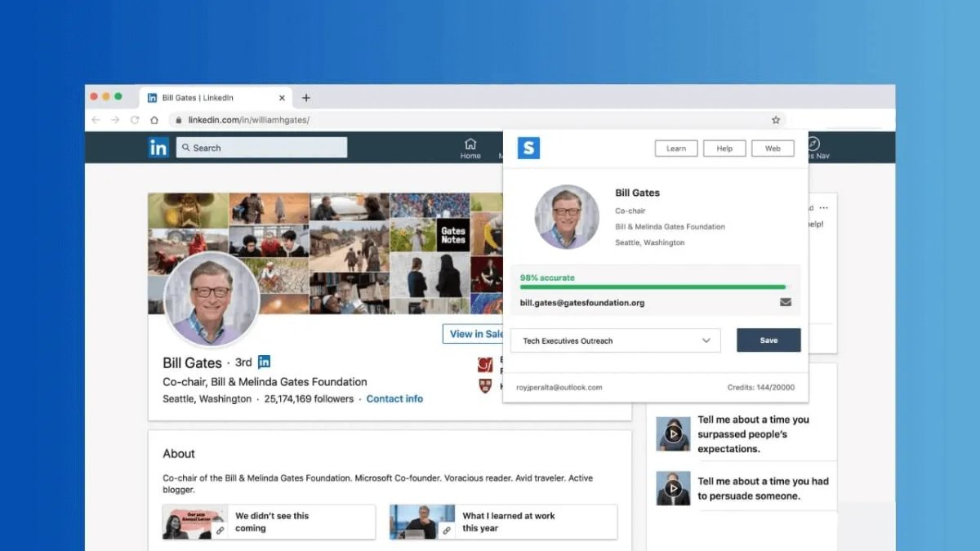Open the Contact info link
This screenshot has width=980, height=551.
pos(394,399)
